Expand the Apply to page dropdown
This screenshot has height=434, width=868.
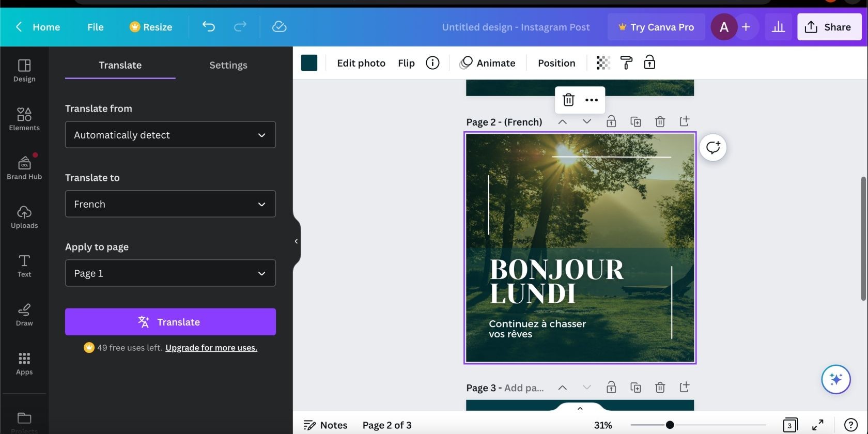pos(171,273)
